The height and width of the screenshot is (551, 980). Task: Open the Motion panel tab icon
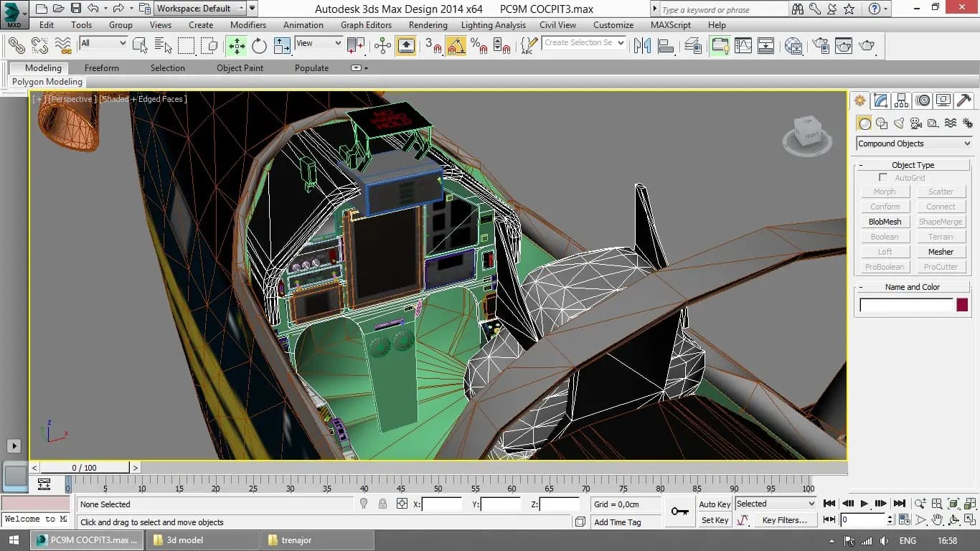(923, 100)
